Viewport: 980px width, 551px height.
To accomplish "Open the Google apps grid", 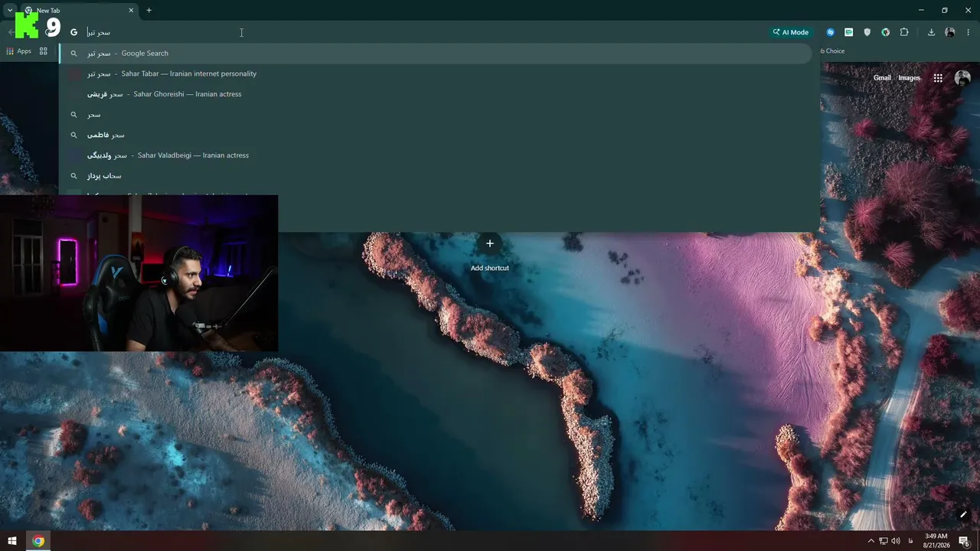I will coord(938,78).
